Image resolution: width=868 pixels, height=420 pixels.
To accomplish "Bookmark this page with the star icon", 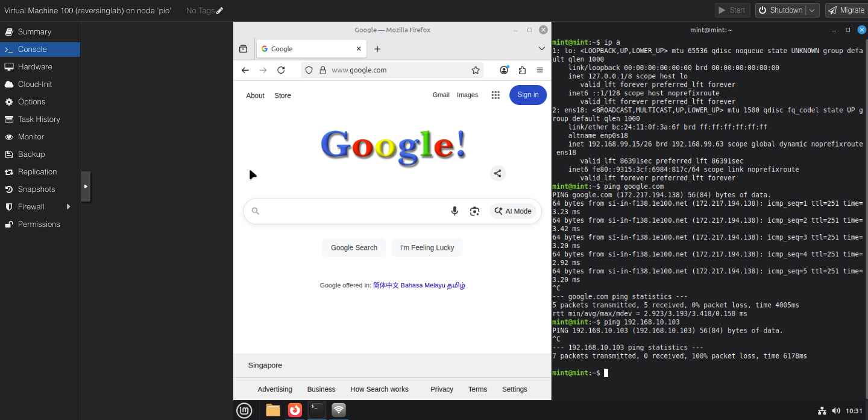I will [476, 70].
